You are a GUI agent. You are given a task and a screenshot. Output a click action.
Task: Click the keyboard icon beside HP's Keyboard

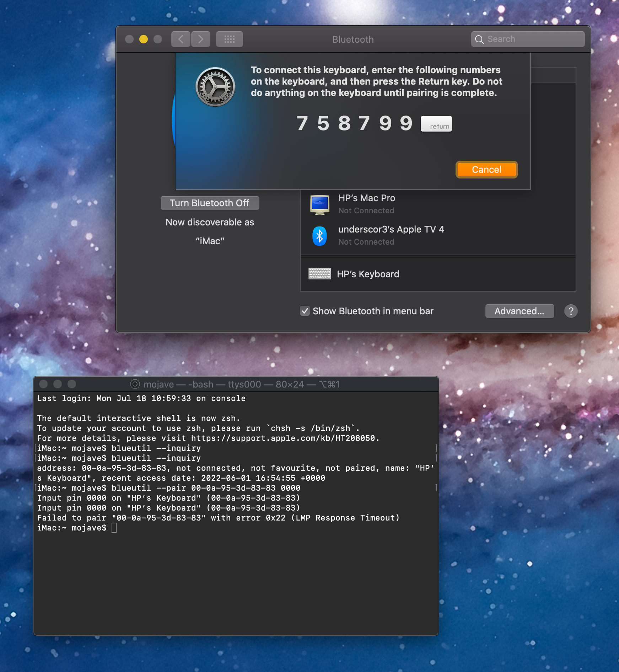pos(319,274)
